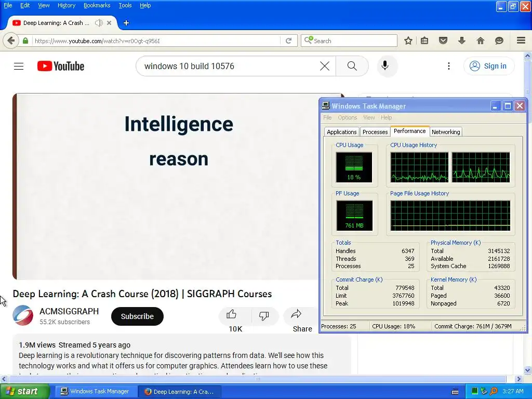Image resolution: width=532 pixels, height=399 pixels.
Task: Open the Firefox Tools menu
Action: pos(125,5)
